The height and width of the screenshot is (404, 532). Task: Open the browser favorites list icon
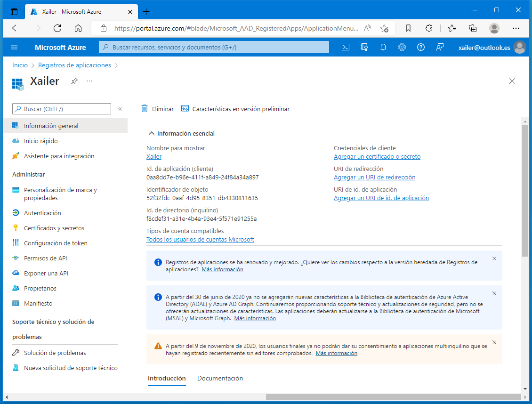click(451, 29)
